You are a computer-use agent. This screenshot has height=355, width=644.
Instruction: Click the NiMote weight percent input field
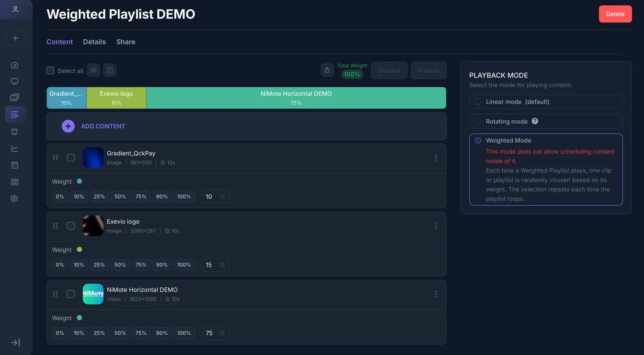216,333
